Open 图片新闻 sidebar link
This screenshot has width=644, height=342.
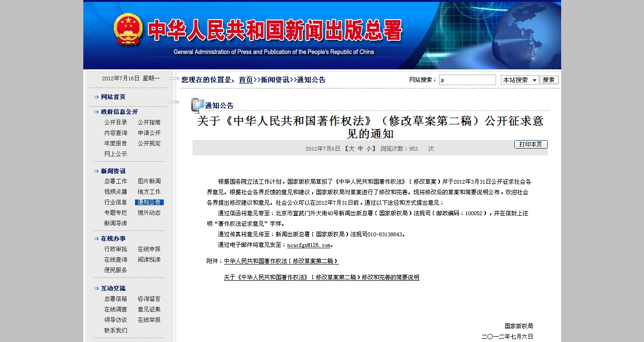pyautogui.click(x=149, y=181)
